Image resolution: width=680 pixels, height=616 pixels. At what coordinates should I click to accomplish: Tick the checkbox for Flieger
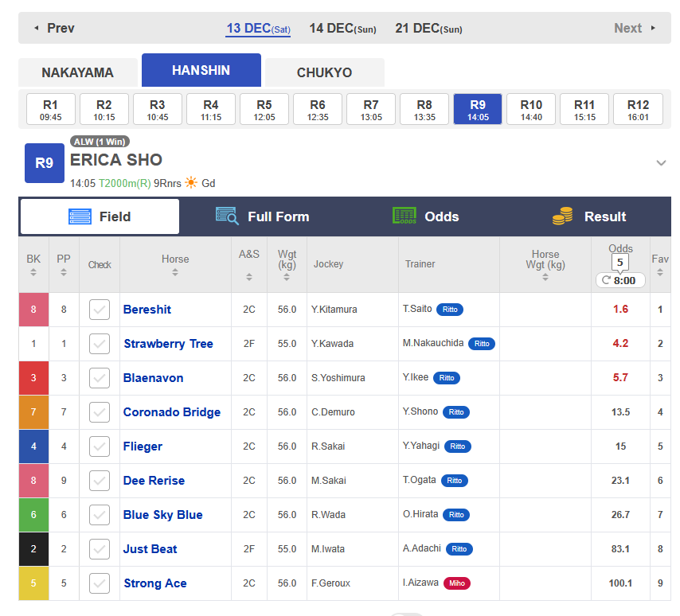[100, 446]
